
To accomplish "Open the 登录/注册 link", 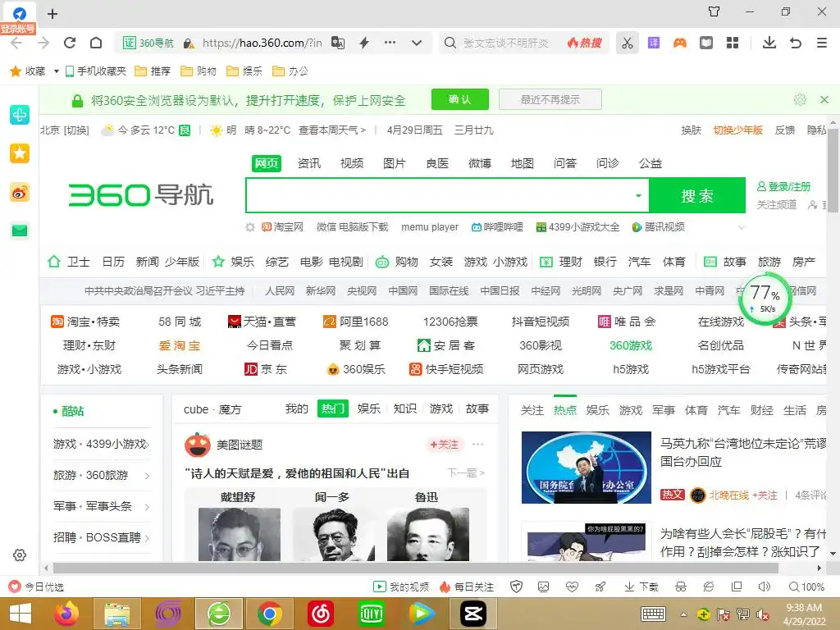I will coord(783,186).
